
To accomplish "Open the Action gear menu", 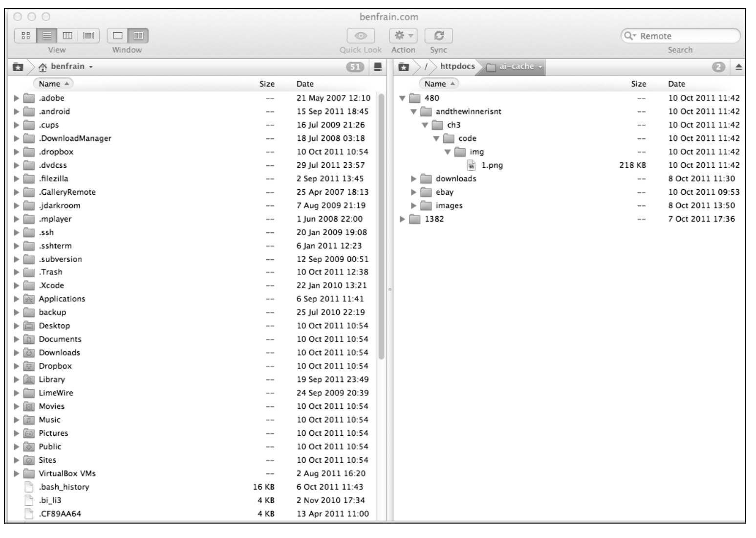I will pos(403,36).
